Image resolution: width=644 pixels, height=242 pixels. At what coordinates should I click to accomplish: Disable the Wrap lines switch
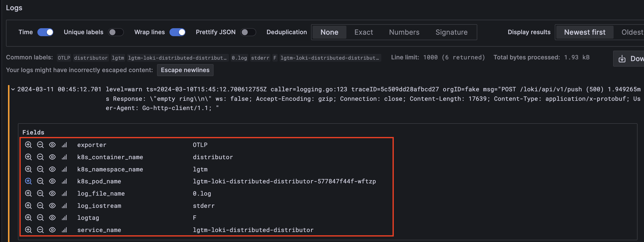click(177, 32)
